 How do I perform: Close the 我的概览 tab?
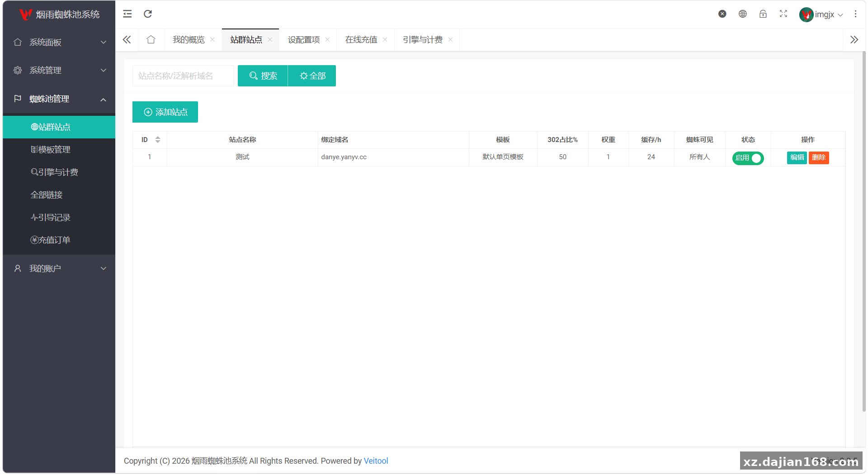(212, 40)
